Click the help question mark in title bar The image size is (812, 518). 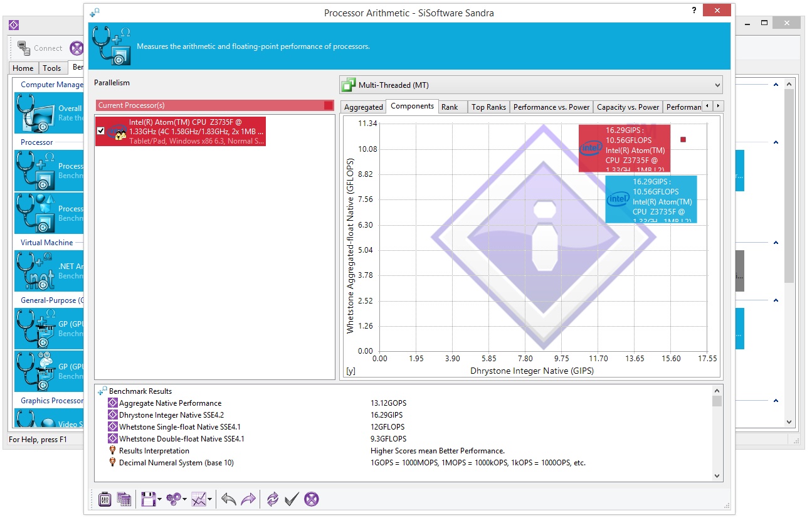[x=694, y=11]
